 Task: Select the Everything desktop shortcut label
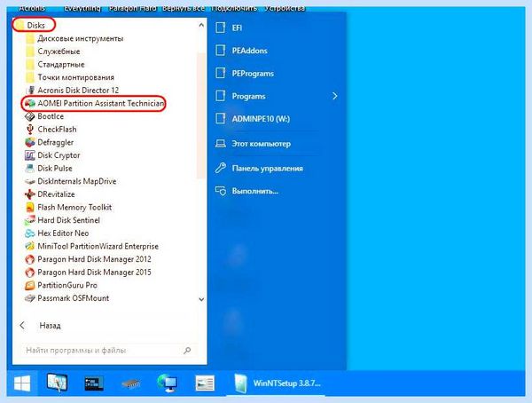click(x=82, y=8)
